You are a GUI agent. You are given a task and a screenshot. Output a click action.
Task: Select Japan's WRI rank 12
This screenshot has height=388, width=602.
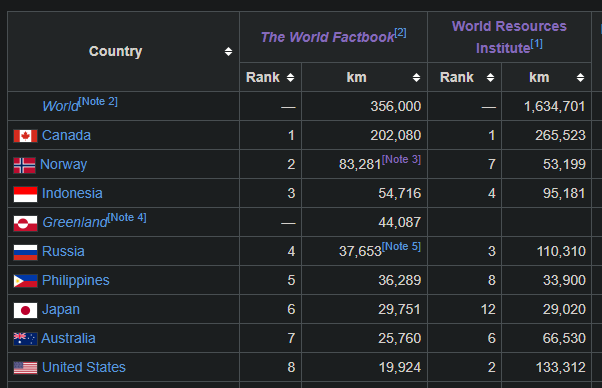point(488,309)
